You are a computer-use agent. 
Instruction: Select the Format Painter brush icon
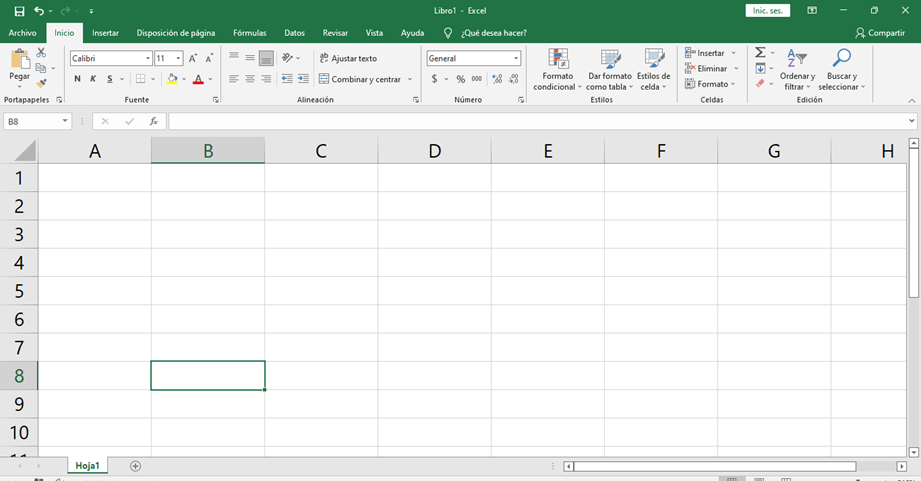point(41,83)
